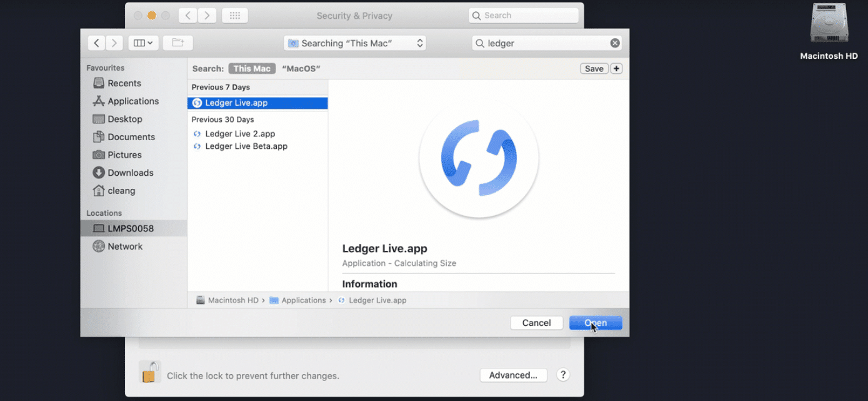Click Macintosh HD in the path bar
868x401 pixels.
pyautogui.click(x=227, y=300)
